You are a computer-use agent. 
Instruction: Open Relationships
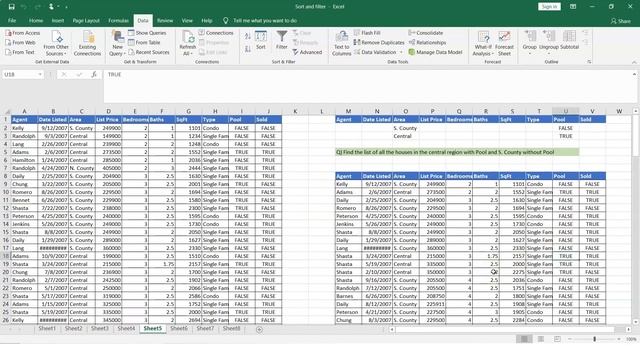click(427, 42)
